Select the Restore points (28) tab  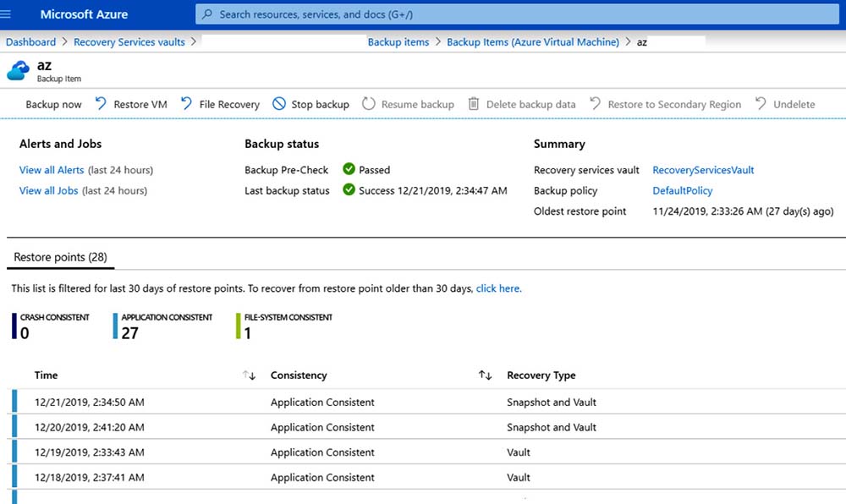pos(60,257)
